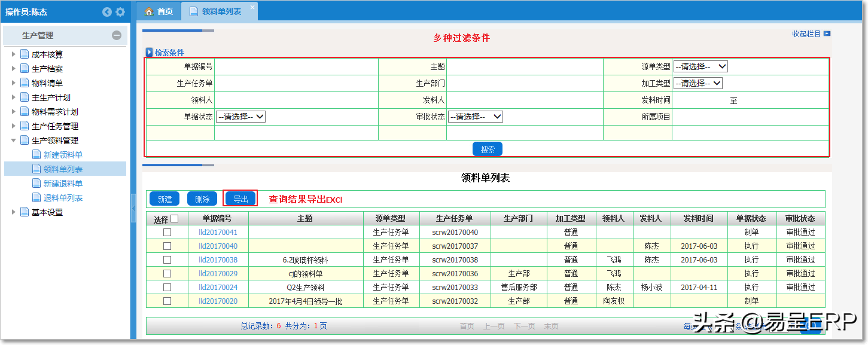Select 退料单列表 in the sidebar
This screenshot has width=868, height=345.
click(63, 198)
